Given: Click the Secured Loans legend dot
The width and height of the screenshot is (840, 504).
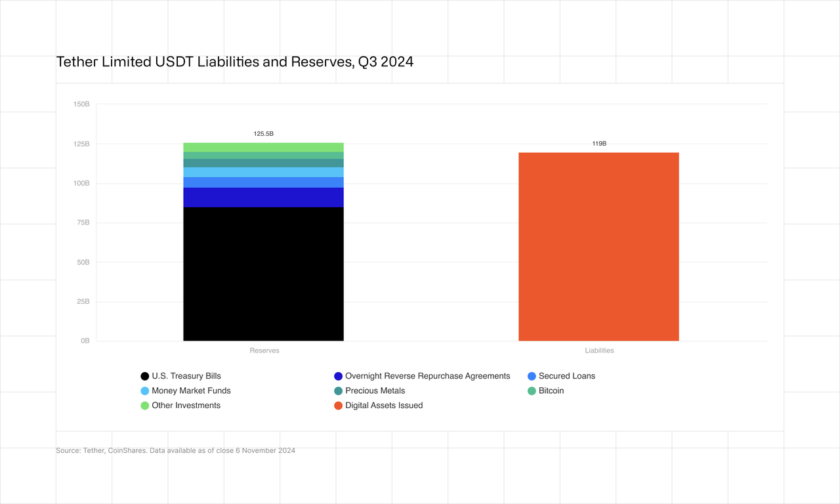Looking at the screenshot, I should click(532, 377).
